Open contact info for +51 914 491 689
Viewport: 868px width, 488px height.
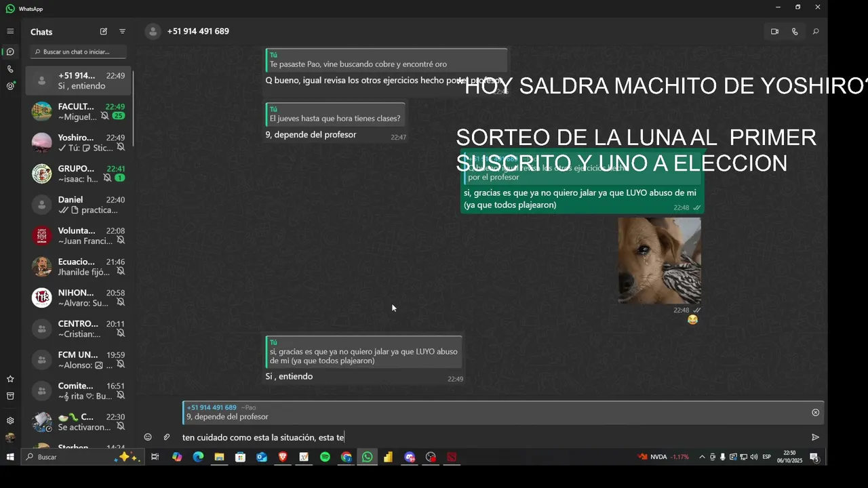tap(198, 31)
